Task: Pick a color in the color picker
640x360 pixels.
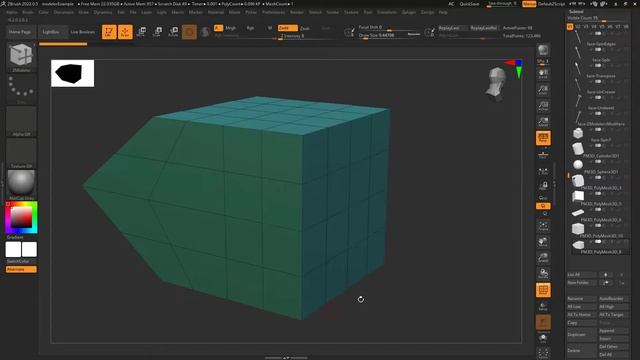Action: click(x=21, y=218)
